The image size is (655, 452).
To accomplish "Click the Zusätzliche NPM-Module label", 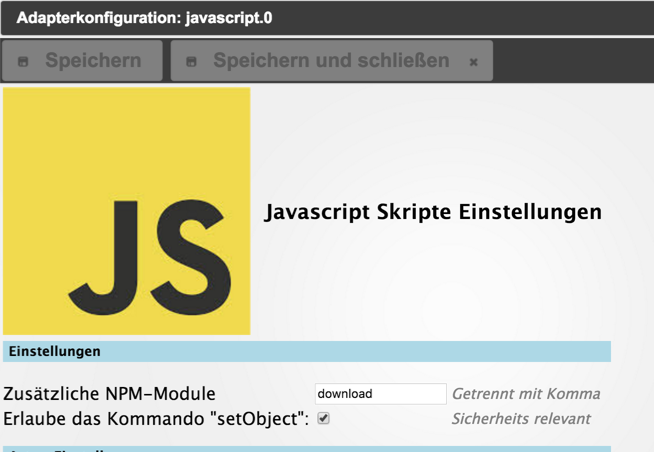I will tap(109, 394).
